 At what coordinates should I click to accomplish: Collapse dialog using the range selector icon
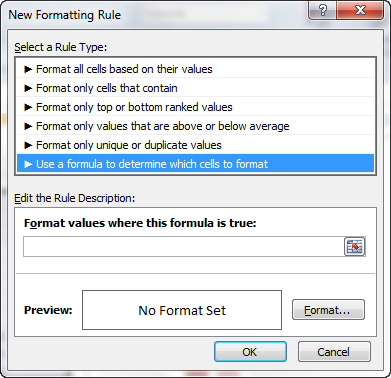(354, 247)
